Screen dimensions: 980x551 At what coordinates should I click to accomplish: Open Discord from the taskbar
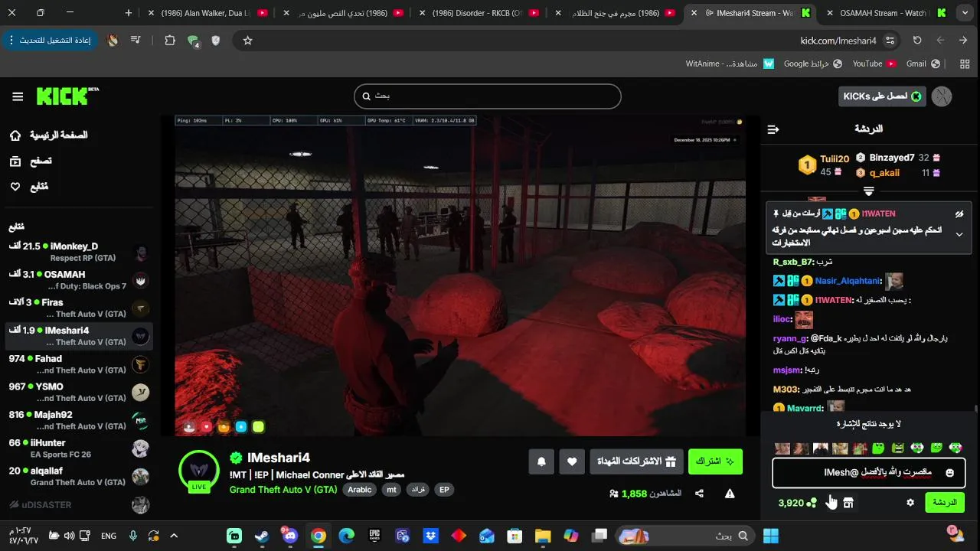point(290,536)
